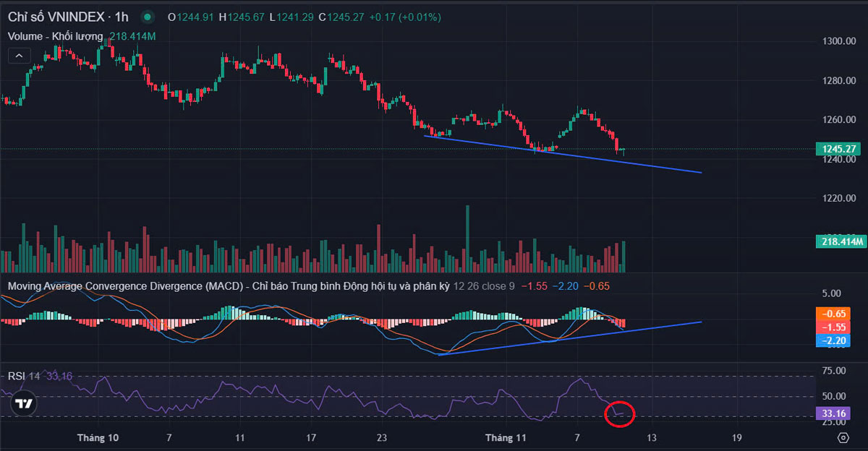Click the green 1245.27 current price label
The image size is (868, 451).
point(840,150)
